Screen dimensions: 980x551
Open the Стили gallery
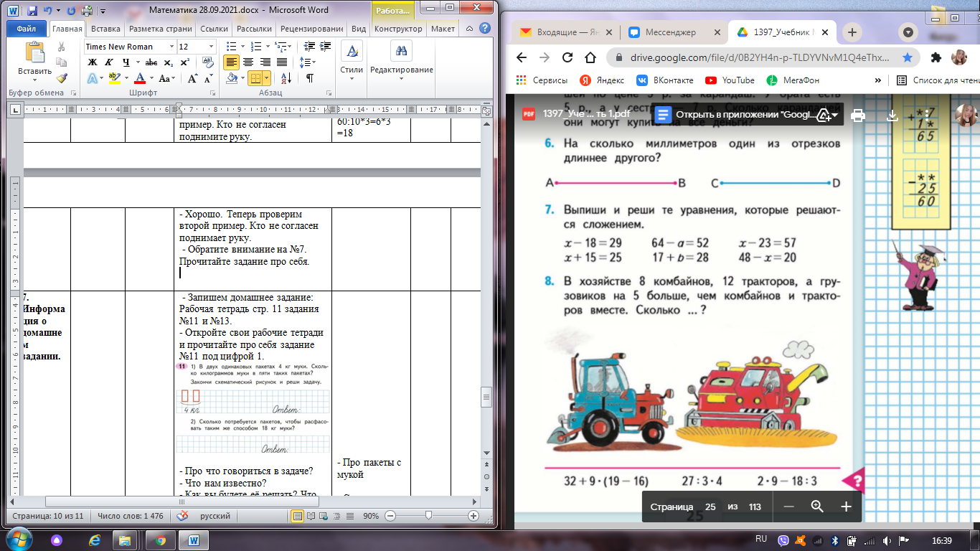352,61
